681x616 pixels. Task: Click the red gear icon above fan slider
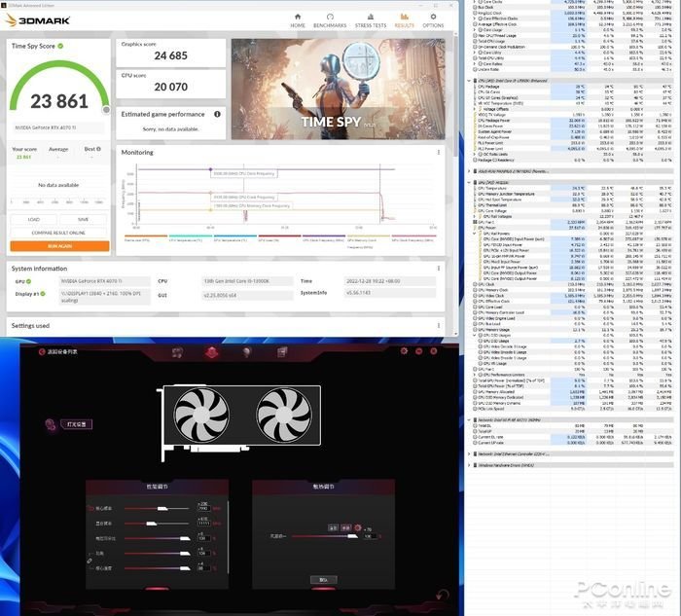coord(358,527)
